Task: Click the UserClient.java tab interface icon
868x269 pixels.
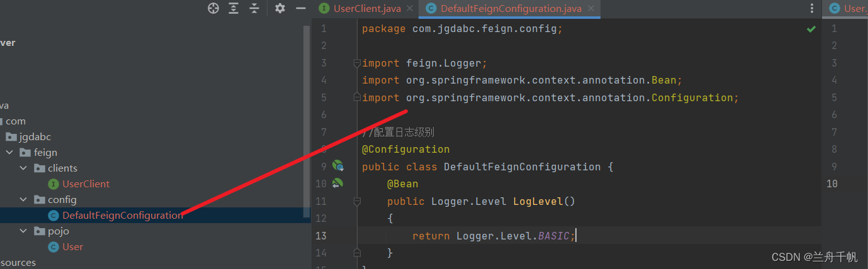Action: tap(324, 8)
